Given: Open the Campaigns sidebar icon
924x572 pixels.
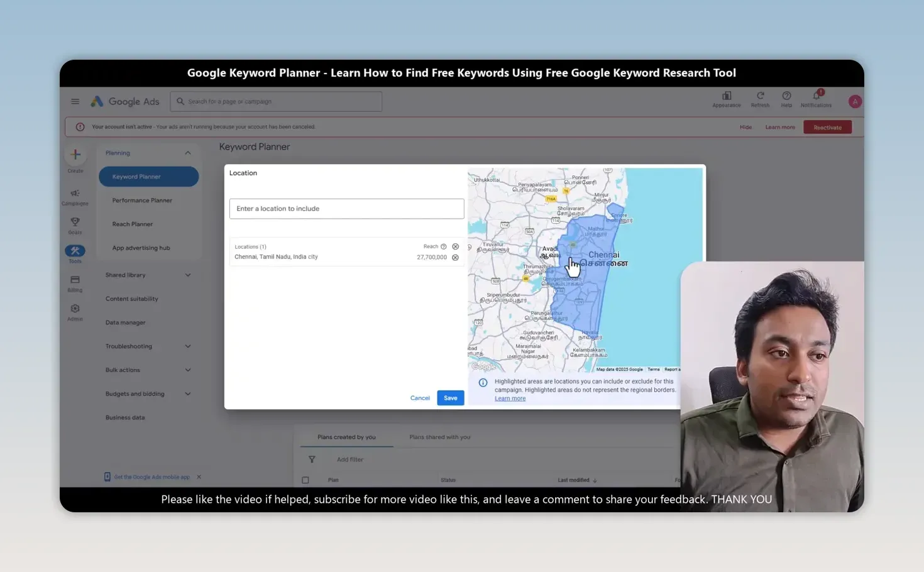Looking at the screenshot, I should (x=75, y=194).
